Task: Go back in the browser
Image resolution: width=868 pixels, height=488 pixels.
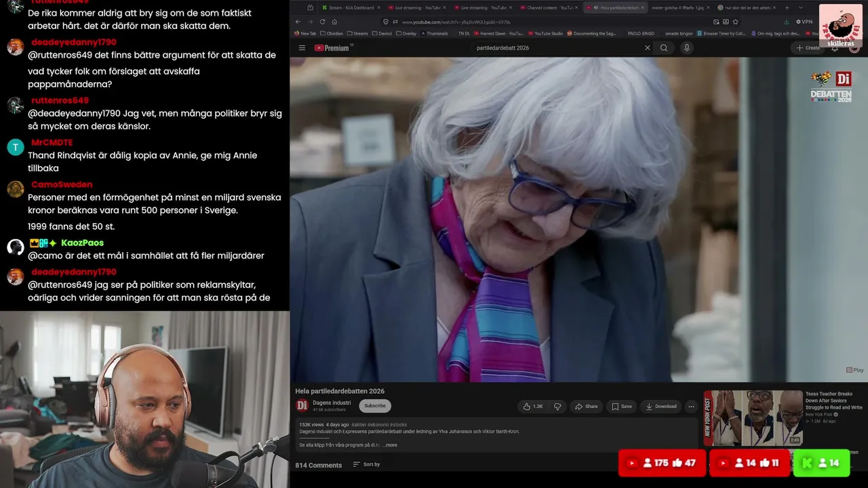Action: (x=298, y=22)
